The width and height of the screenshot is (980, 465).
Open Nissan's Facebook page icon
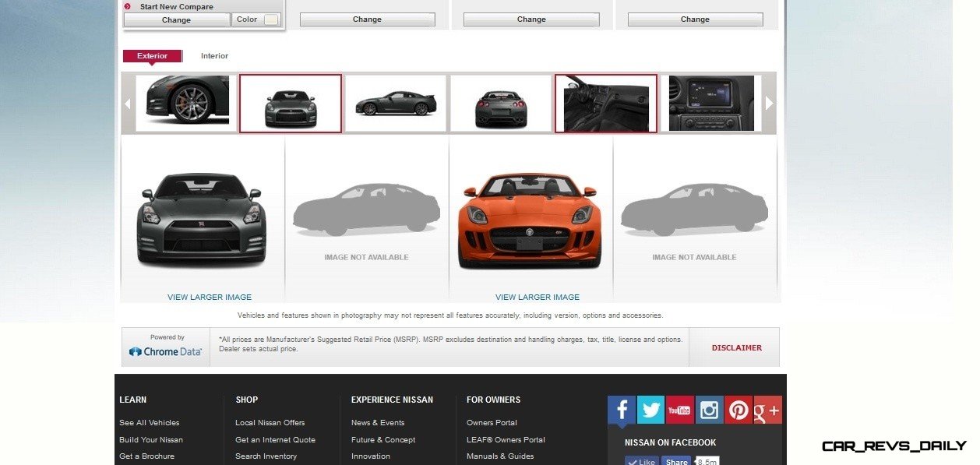click(622, 410)
